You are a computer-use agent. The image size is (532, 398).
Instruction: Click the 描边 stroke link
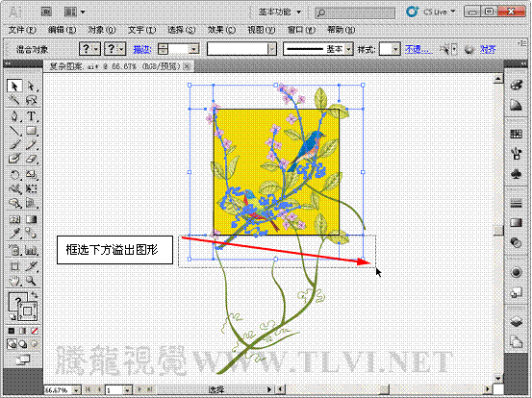(x=142, y=49)
